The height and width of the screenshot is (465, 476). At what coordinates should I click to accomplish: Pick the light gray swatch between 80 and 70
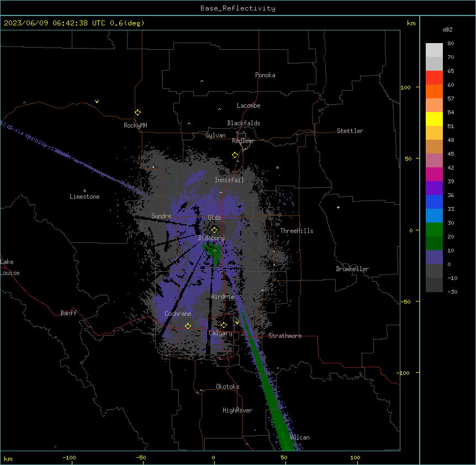click(434, 50)
